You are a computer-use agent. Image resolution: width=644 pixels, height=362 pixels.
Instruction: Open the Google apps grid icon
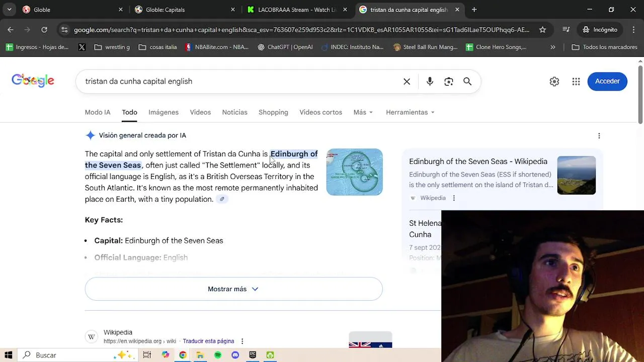click(576, 81)
